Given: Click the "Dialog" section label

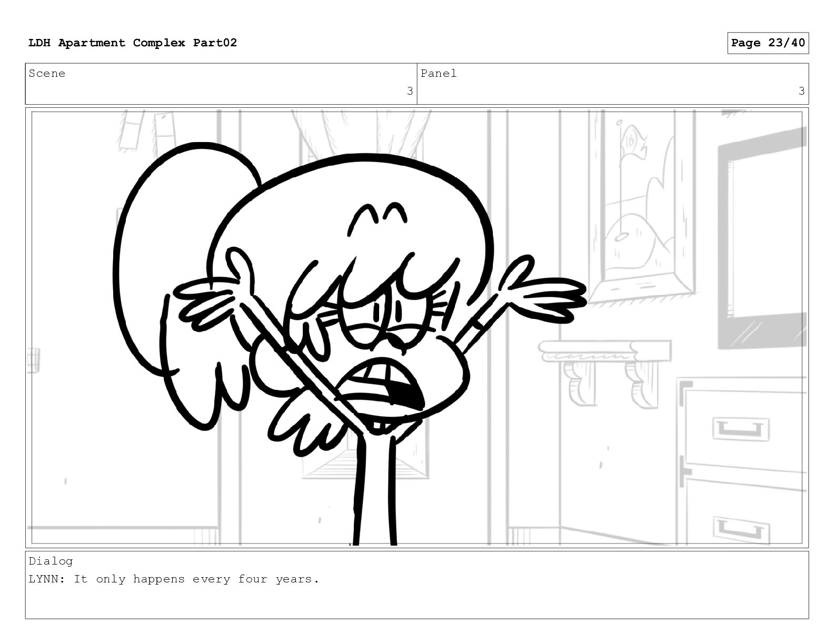Looking at the screenshot, I should coord(51,561).
